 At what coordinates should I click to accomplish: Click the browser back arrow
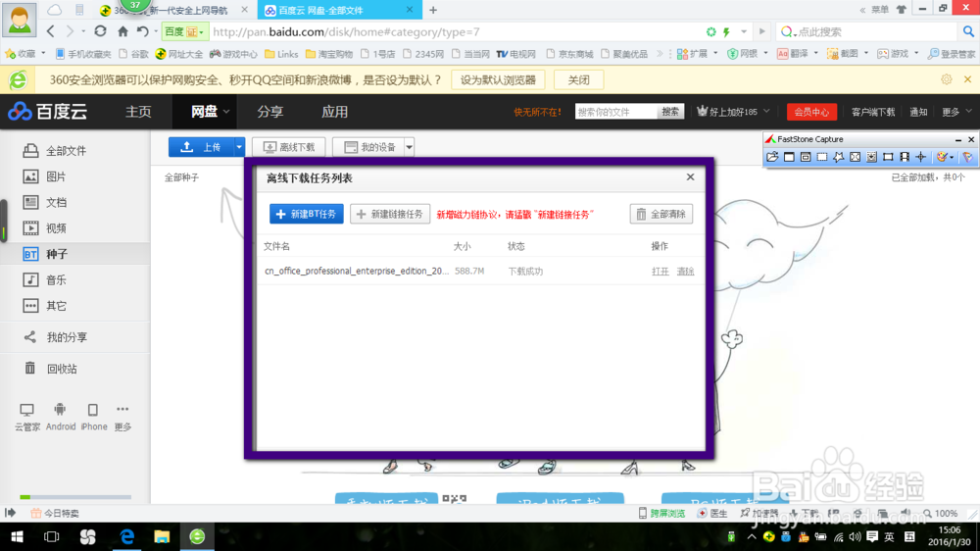[51, 31]
